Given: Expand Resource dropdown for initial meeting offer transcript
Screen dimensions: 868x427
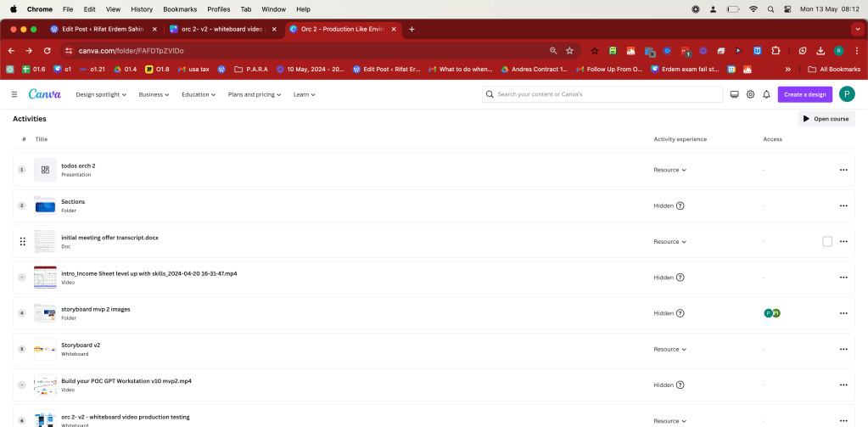Looking at the screenshot, I should (669, 241).
